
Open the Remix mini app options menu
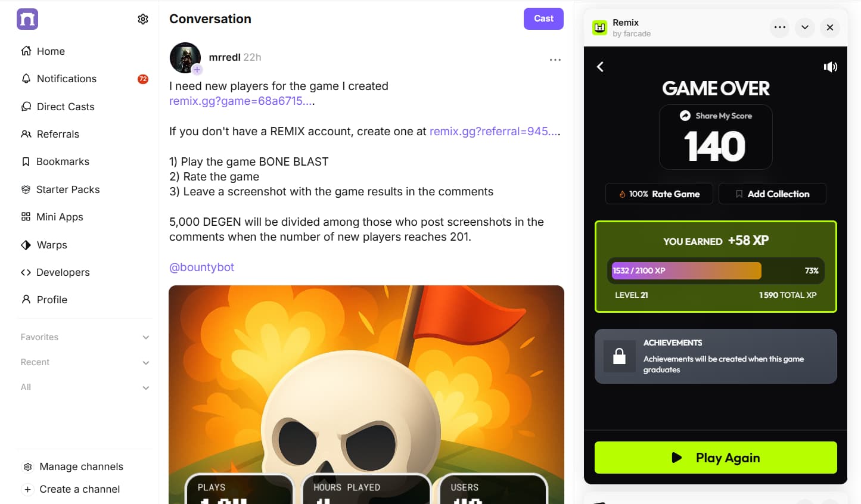[x=779, y=27]
